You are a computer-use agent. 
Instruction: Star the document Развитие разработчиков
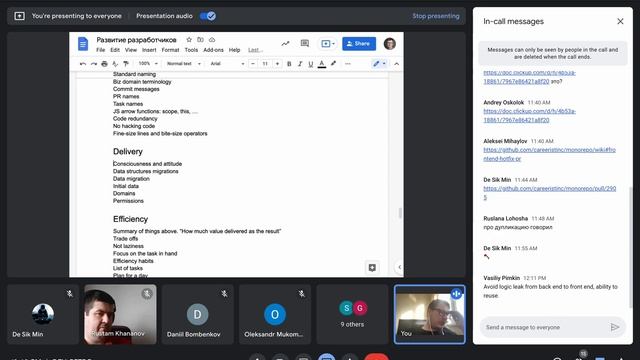pyautogui.click(x=189, y=40)
